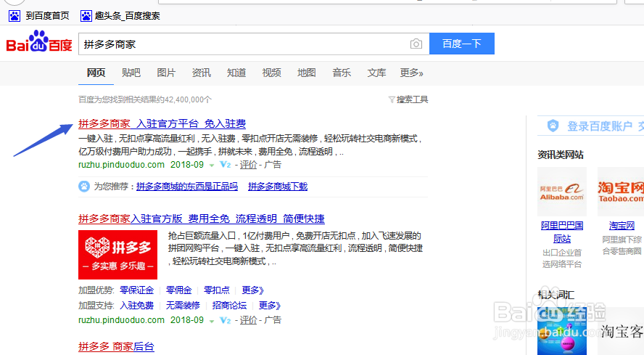Click the 拼多多 red logo image
The width and height of the screenshot is (644, 355).
coord(118,255)
